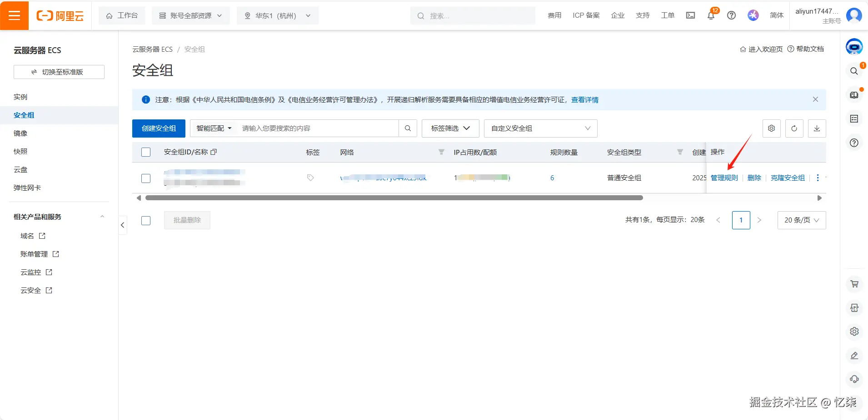The width and height of the screenshot is (868, 420).
Task: Toggle the select-all checkbox in table header
Action: coord(146,152)
